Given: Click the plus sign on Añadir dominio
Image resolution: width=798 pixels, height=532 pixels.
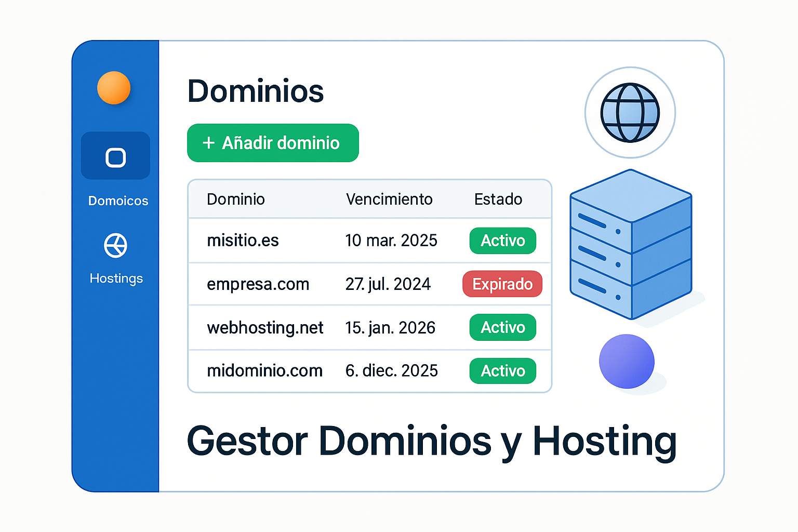Looking at the screenshot, I should (209, 143).
